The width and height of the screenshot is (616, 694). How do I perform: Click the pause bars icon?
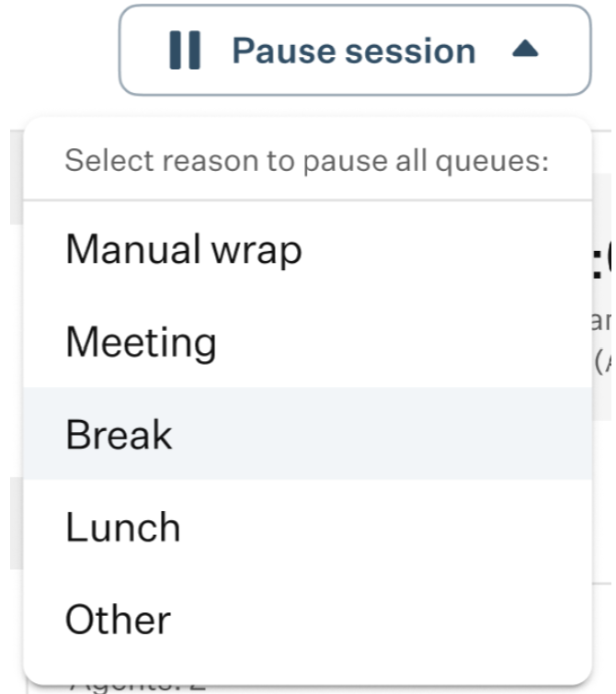[x=185, y=50]
